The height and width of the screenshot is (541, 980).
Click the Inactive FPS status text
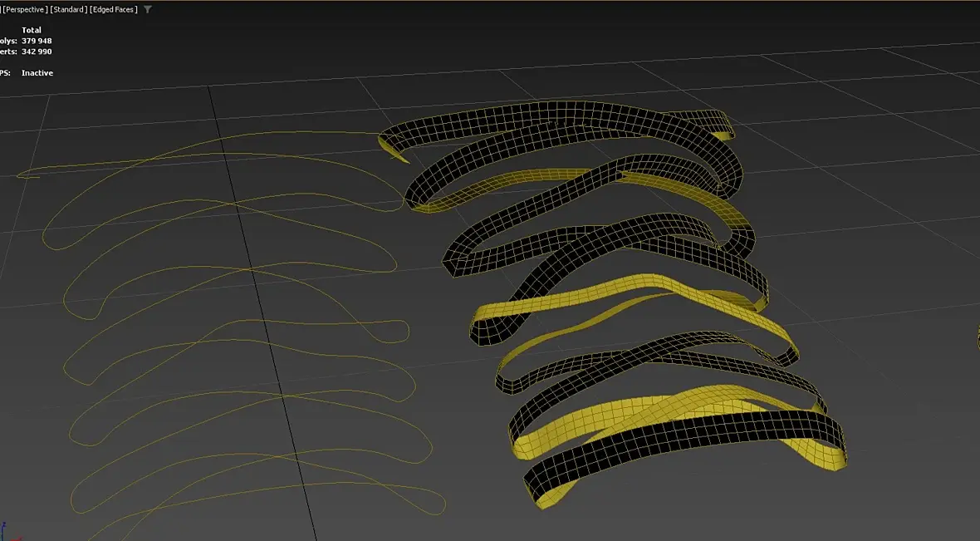click(x=37, y=72)
